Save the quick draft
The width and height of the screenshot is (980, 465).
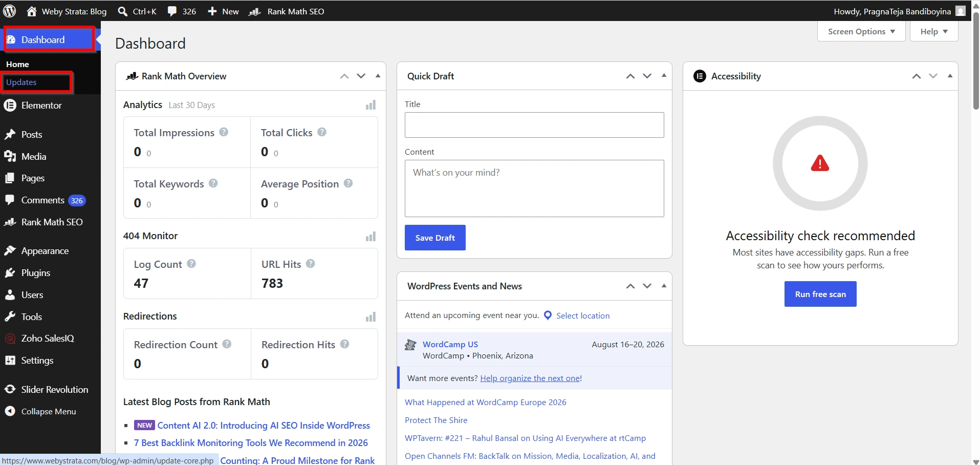[x=435, y=238]
